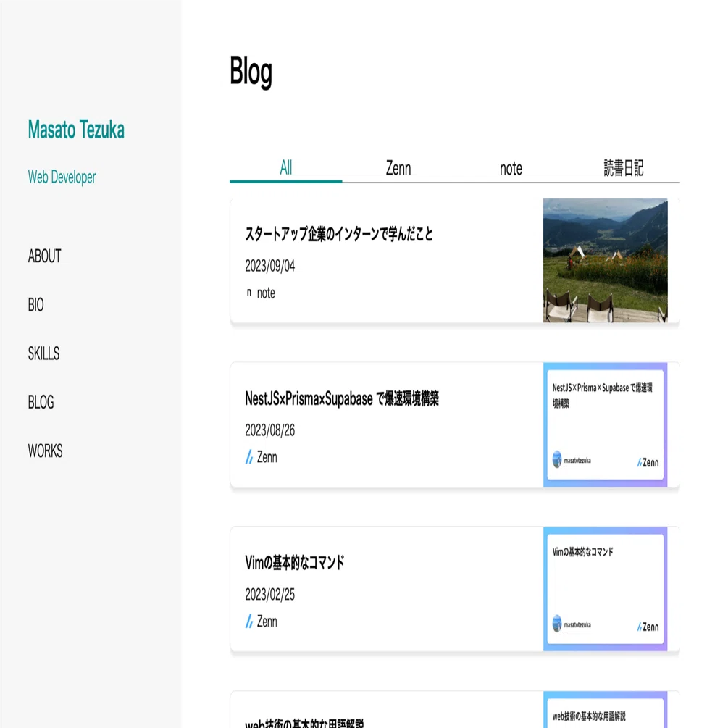The image size is (728, 728).
Task: Click the Blog page heading
Action: [251, 72]
